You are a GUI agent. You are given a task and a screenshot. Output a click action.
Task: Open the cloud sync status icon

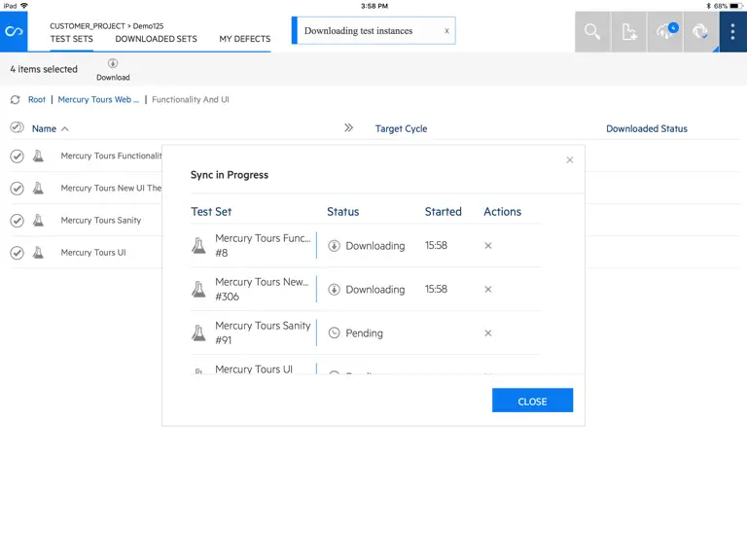tap(665, 32)
